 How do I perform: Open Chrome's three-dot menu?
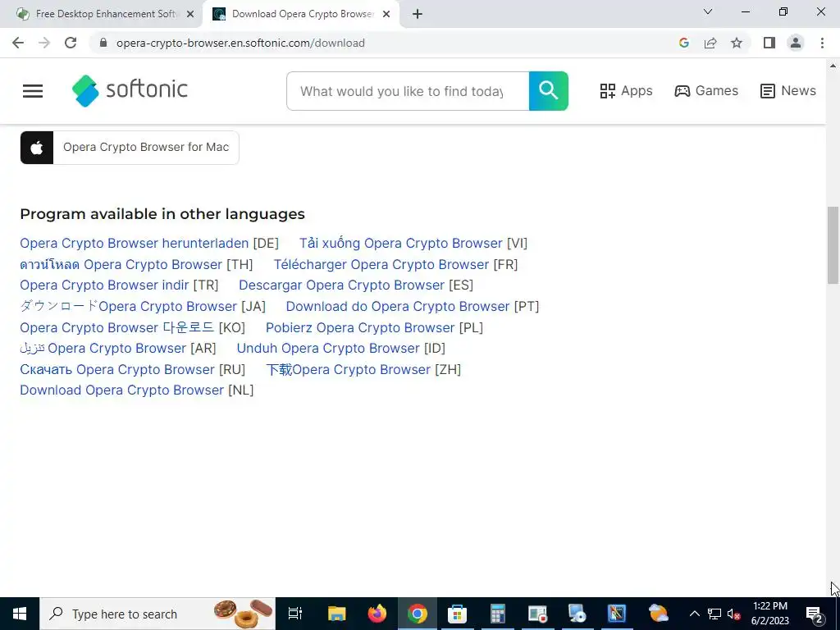pos(822,43)
